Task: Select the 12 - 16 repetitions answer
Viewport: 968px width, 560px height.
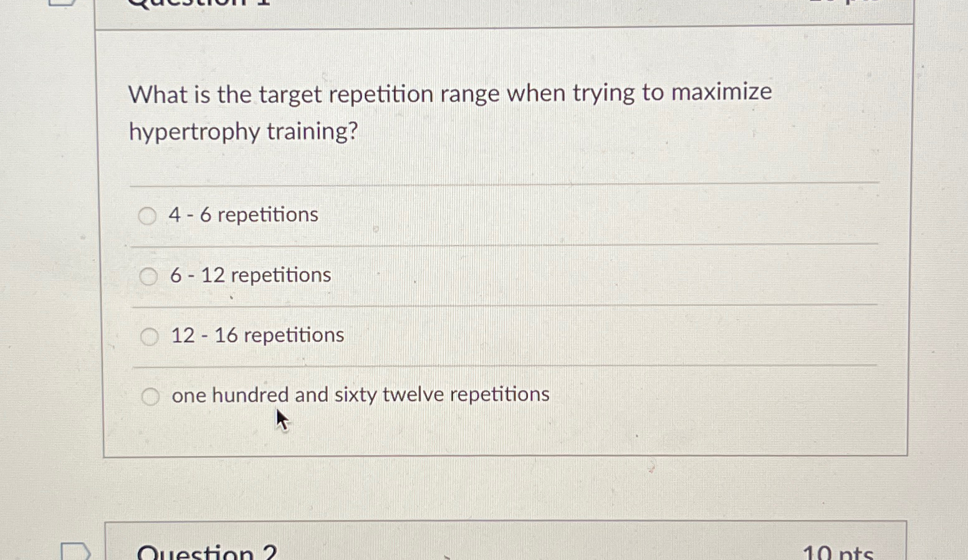Action: coord(149,336)
